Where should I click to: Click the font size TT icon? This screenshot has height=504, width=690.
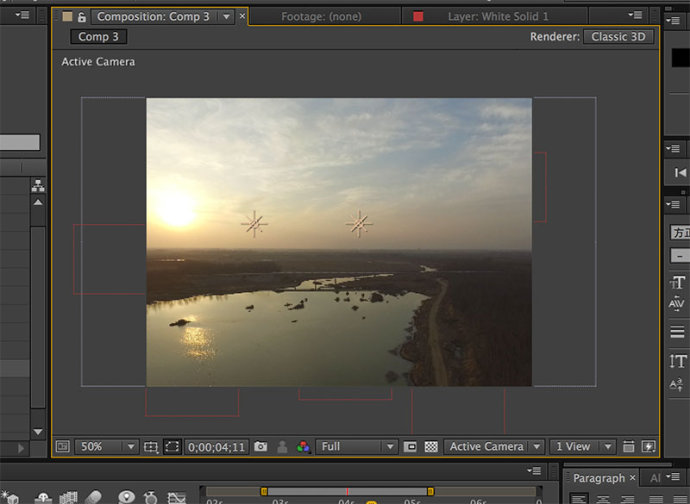point(677,282)
